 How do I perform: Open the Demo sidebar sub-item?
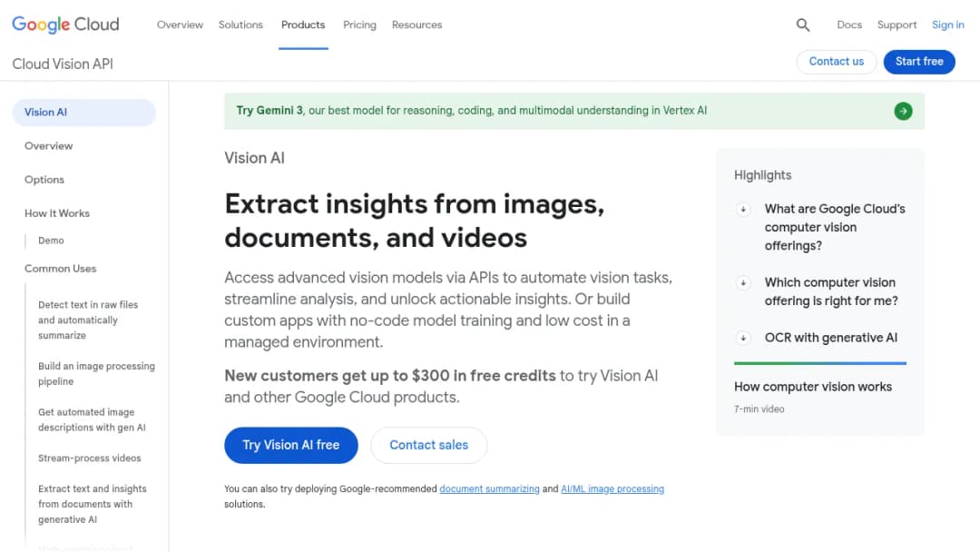click(51, 241)
